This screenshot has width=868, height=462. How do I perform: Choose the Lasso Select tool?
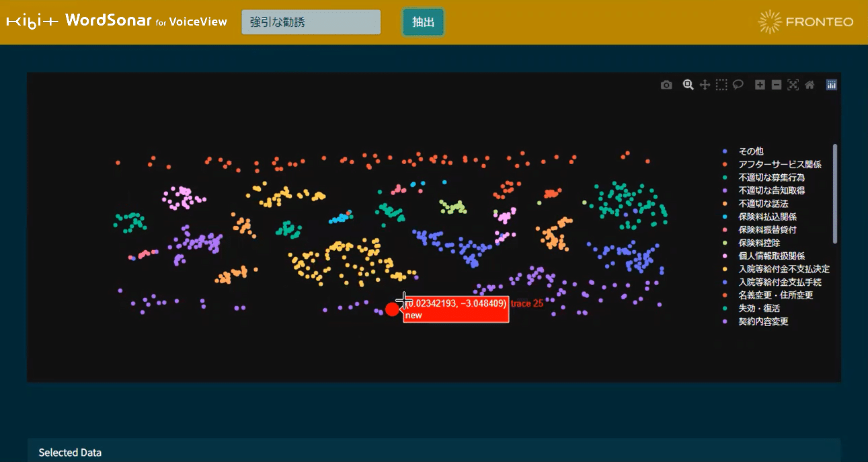[x=738, y=85]
